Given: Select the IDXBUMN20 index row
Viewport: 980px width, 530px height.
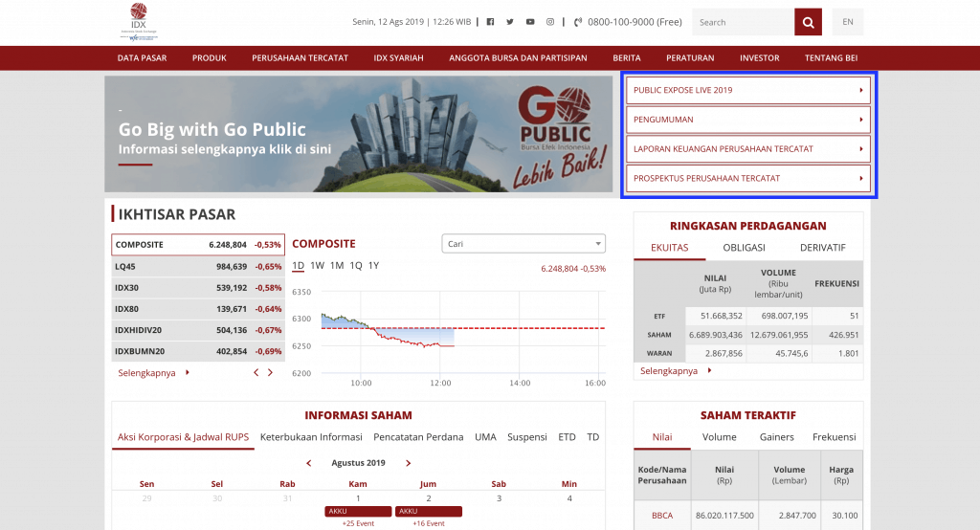Looking at the screenshot, I should click(x=198, y=351).
